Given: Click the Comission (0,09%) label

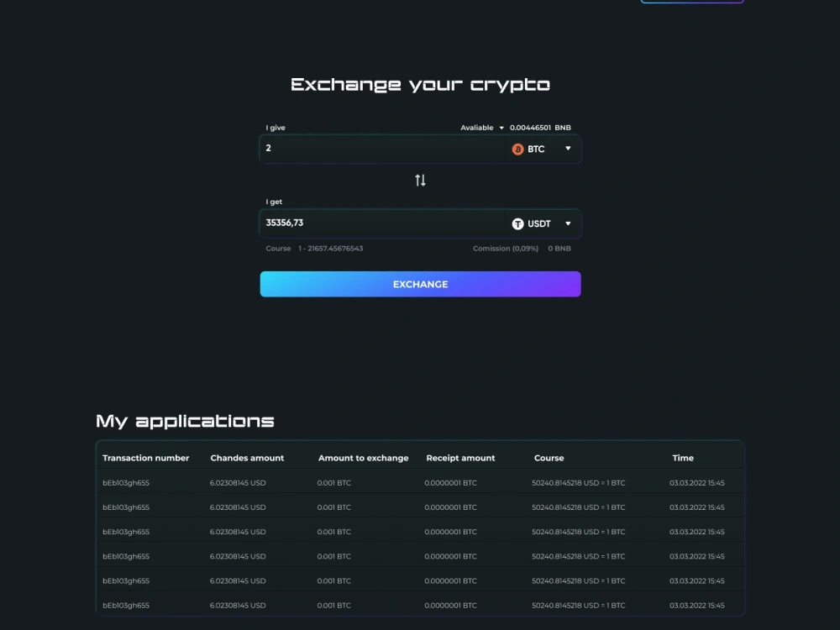Looking at the screenshot, I should 505,249.
